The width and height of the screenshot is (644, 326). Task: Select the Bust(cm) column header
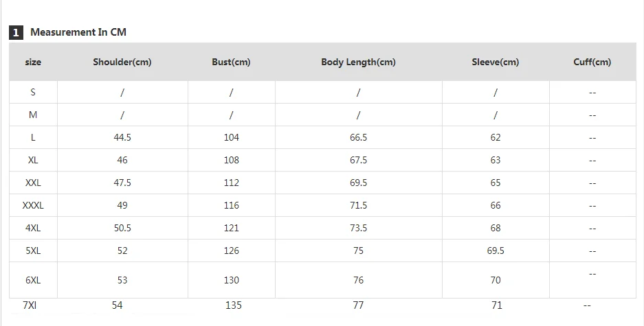pos(231,62)
